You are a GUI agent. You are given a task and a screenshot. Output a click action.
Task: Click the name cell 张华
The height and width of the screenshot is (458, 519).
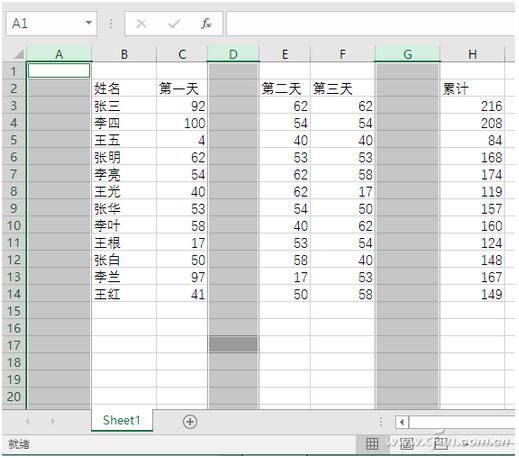124,209
